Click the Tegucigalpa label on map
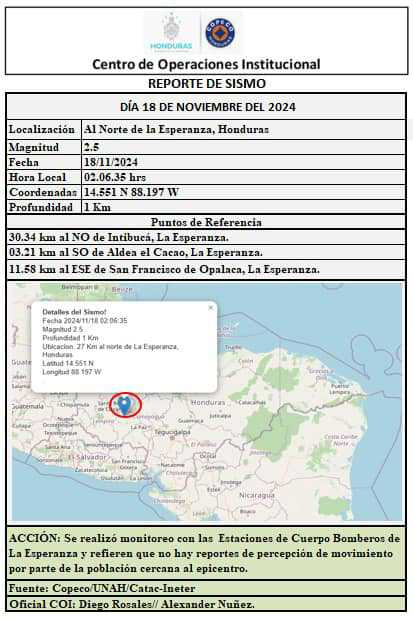 tap(173, 432)
